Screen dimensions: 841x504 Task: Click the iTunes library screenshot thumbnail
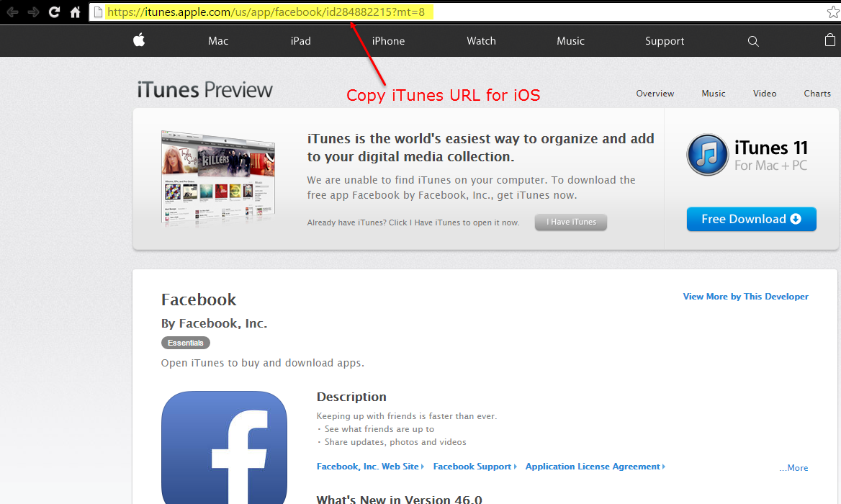coord(218,179)
